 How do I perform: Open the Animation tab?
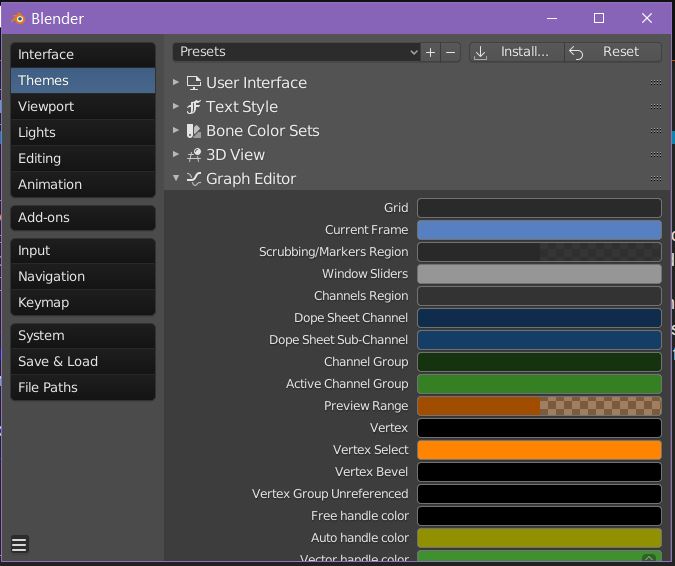(x=83, y=184)
